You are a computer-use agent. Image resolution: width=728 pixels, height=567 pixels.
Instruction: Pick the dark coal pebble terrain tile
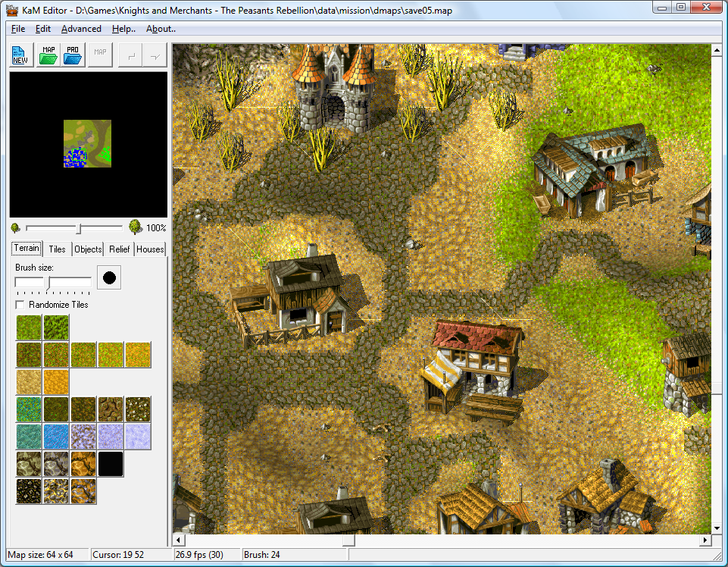pos(29,491)
